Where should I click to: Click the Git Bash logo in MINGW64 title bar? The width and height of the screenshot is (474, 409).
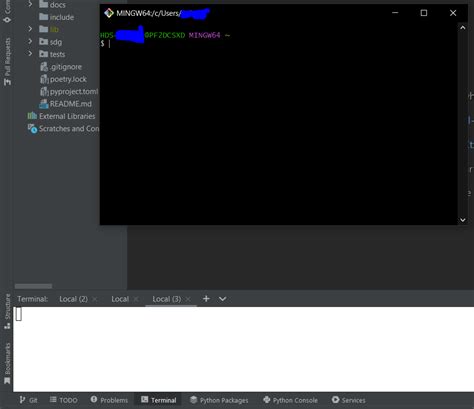tap(109, 13)
